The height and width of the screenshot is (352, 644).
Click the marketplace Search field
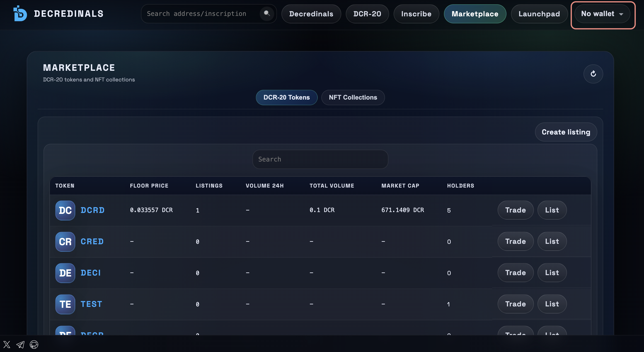tap(320, 159)
